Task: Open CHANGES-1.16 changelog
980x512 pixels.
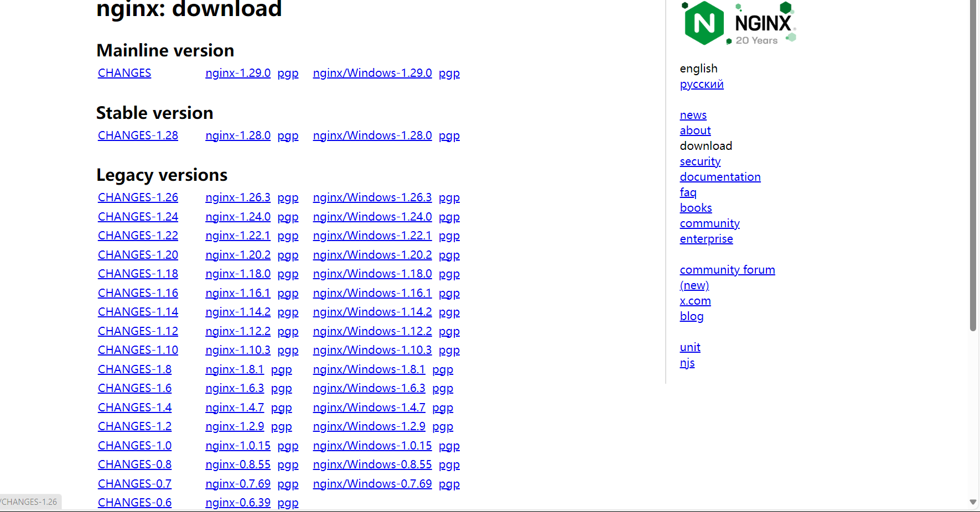Action: (x=138, y=293)
